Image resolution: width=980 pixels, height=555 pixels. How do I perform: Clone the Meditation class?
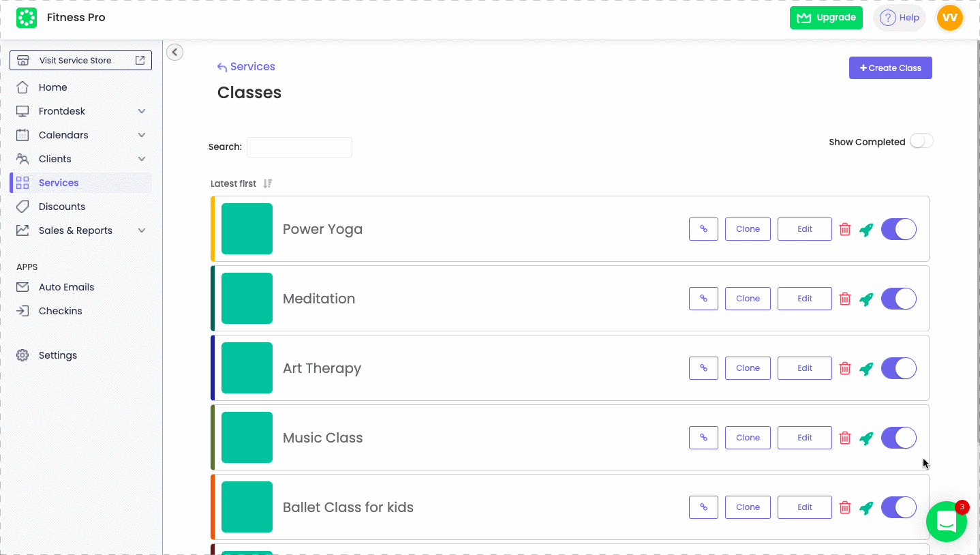(x=748, y=299)
